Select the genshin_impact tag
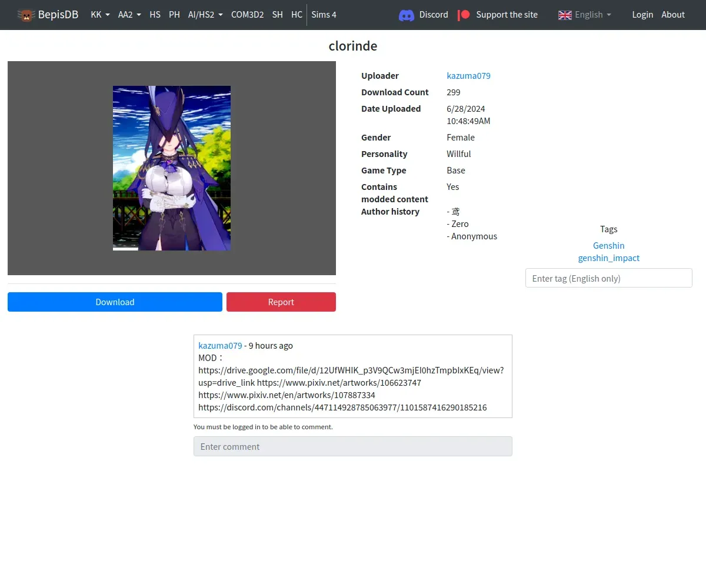The width and height of the screenshot is (706, 588). click(608, 258)
